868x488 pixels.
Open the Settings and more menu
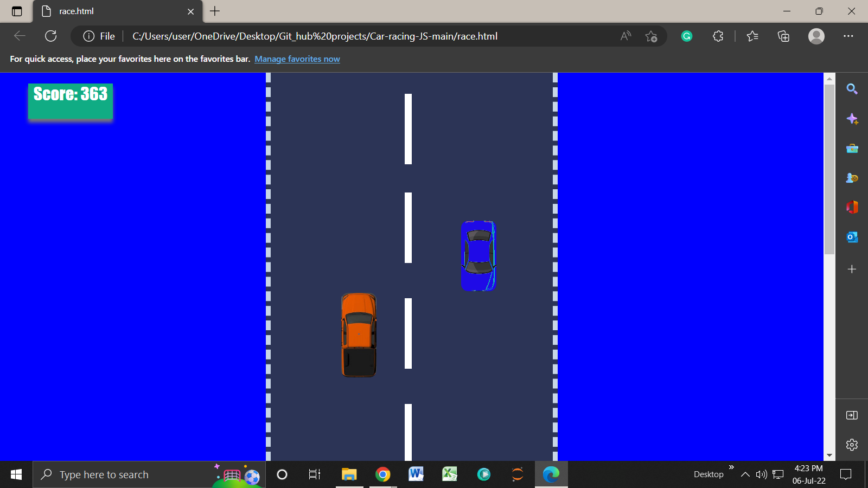click(x=850, y=36)
